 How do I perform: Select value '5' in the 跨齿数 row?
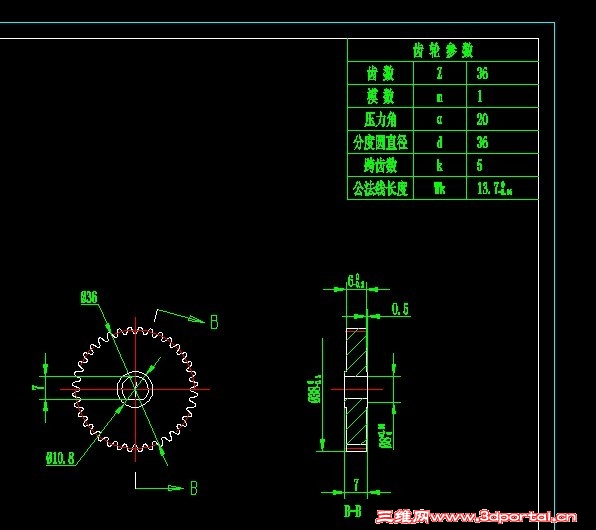480,165
